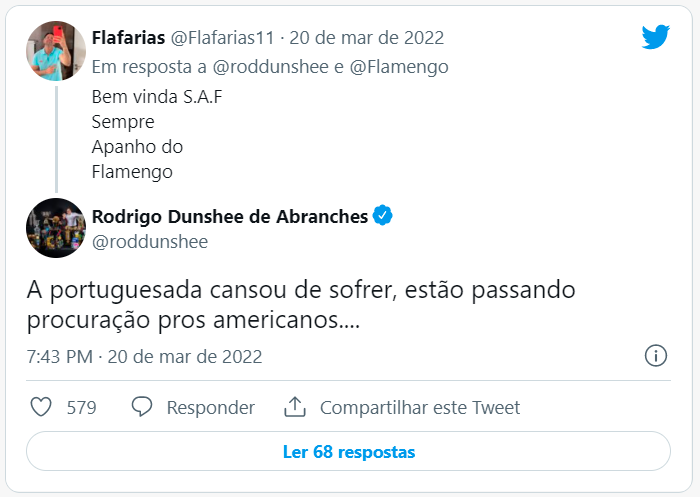Click the Responder label
The width and height of the screenshot is (700, 497).
210,407
